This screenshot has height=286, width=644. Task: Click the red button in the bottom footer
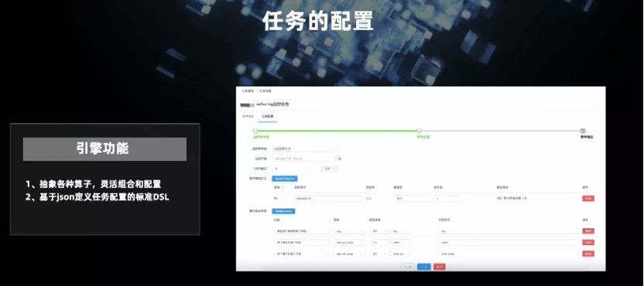[x=440, y=267]
